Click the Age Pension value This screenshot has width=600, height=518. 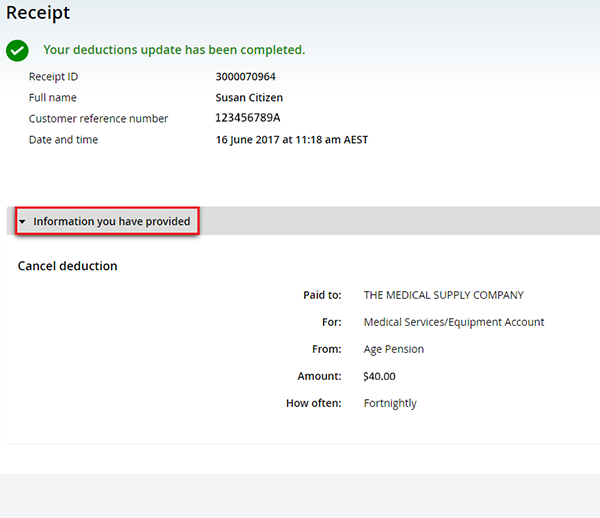(x=393, y=349)
